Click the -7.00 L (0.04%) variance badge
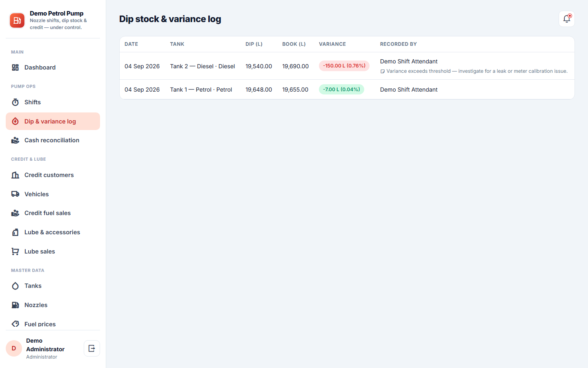The width and height of the screenshot is (588, 368). (341, 89)
